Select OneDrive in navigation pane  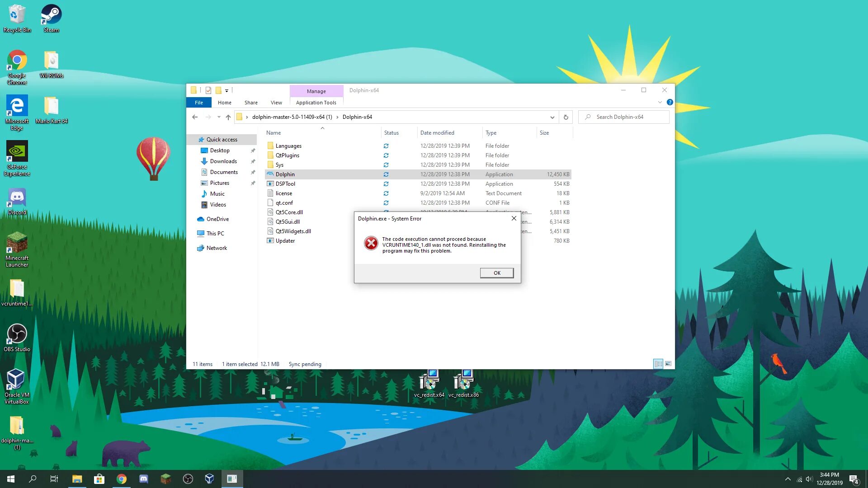click(x=217, y=219)
